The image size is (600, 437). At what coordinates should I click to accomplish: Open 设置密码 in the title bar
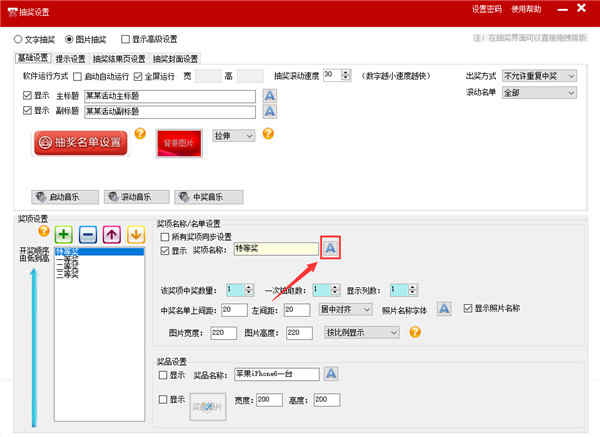487,9
